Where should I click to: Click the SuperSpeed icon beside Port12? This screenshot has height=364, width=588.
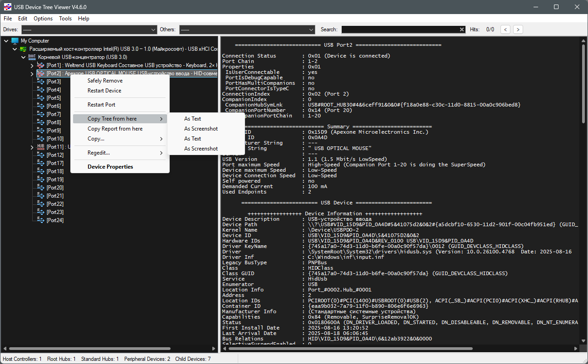click(x=40, y=155)
